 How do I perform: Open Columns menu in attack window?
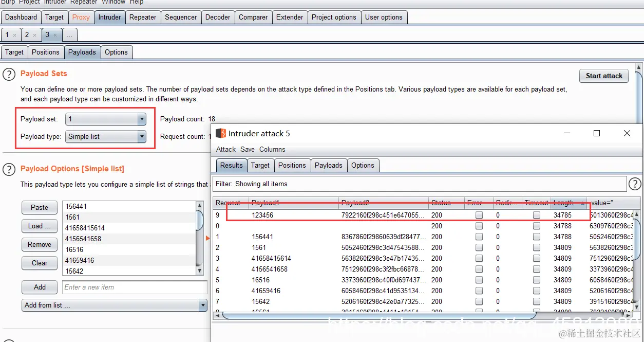coord(272,149)
